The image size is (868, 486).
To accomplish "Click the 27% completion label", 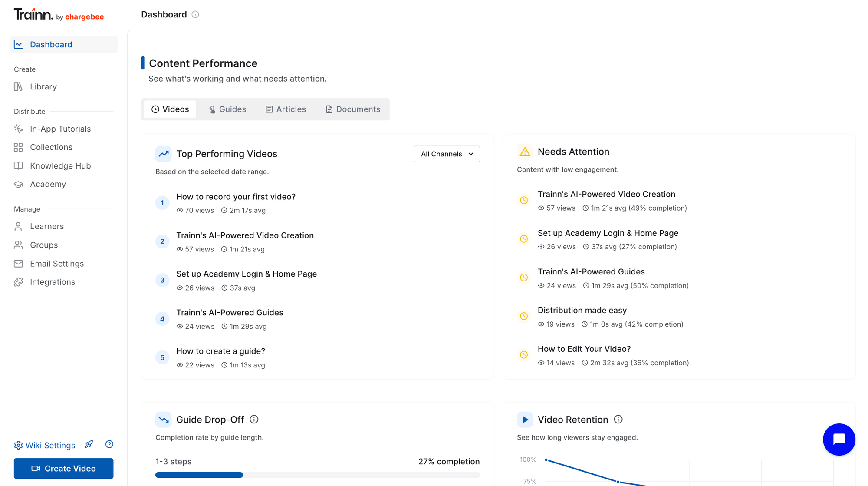I will tap(449, 461).
